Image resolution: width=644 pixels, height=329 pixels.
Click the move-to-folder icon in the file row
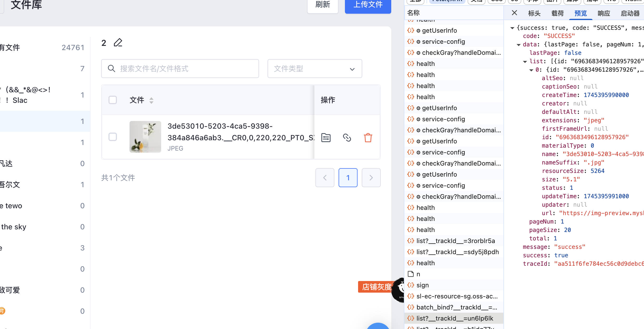point(326,138)
